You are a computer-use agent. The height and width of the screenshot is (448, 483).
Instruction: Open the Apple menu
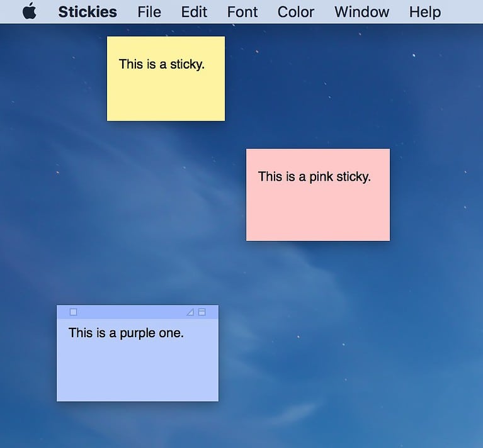(30, 11)
